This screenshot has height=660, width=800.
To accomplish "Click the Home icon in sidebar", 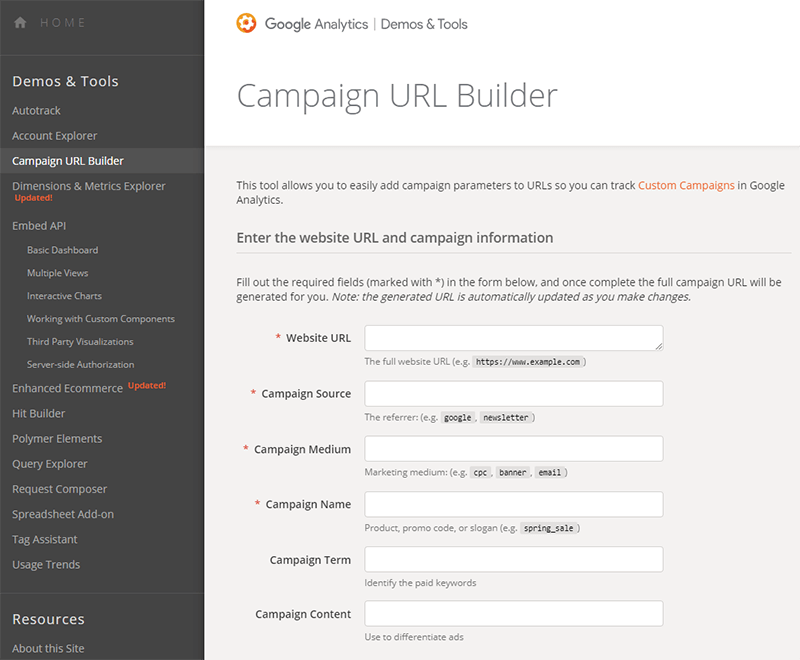I will 20,23.
